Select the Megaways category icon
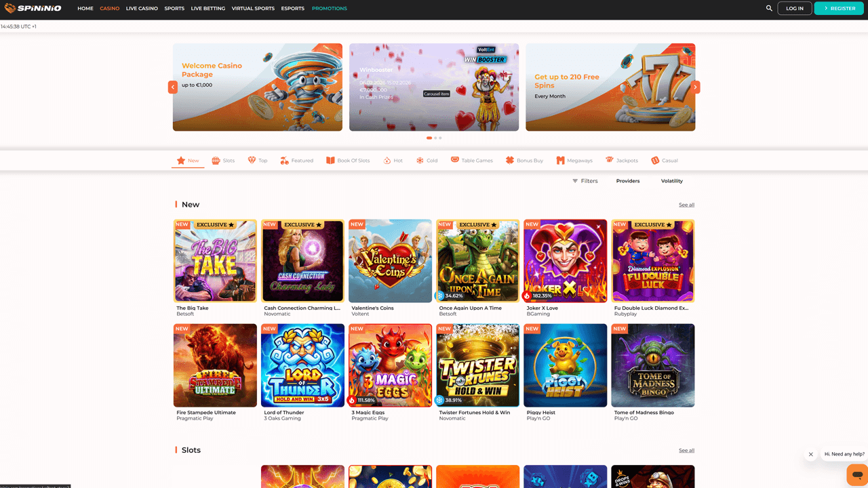The image size is (868, 488). [x=560, y=161]
